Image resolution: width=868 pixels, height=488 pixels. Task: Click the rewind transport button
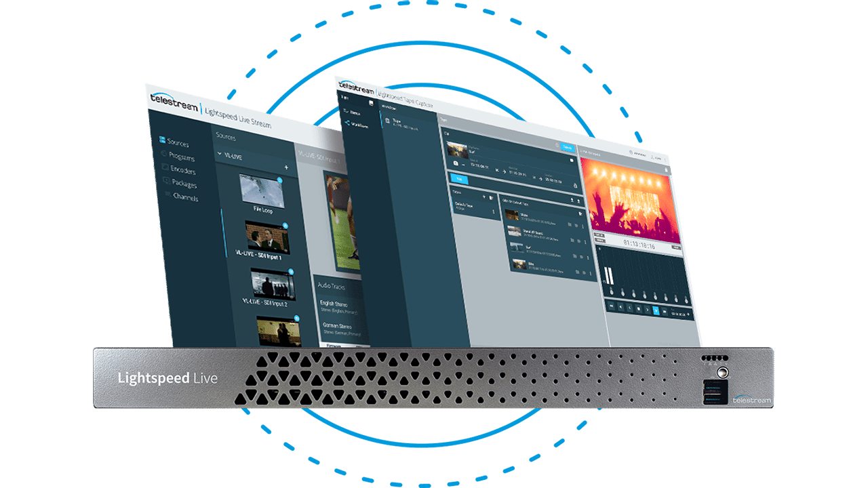coord(611,306)
